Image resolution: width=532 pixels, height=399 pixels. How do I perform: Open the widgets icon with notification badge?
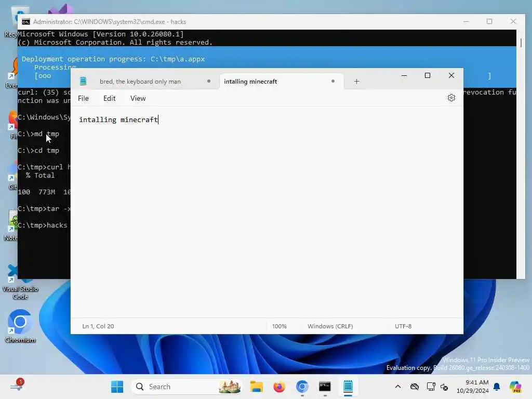pyautogui.click(x=17, y=385)
